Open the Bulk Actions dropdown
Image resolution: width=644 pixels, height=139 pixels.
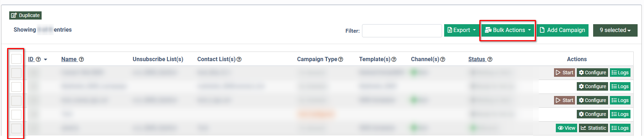pos(508,30)
